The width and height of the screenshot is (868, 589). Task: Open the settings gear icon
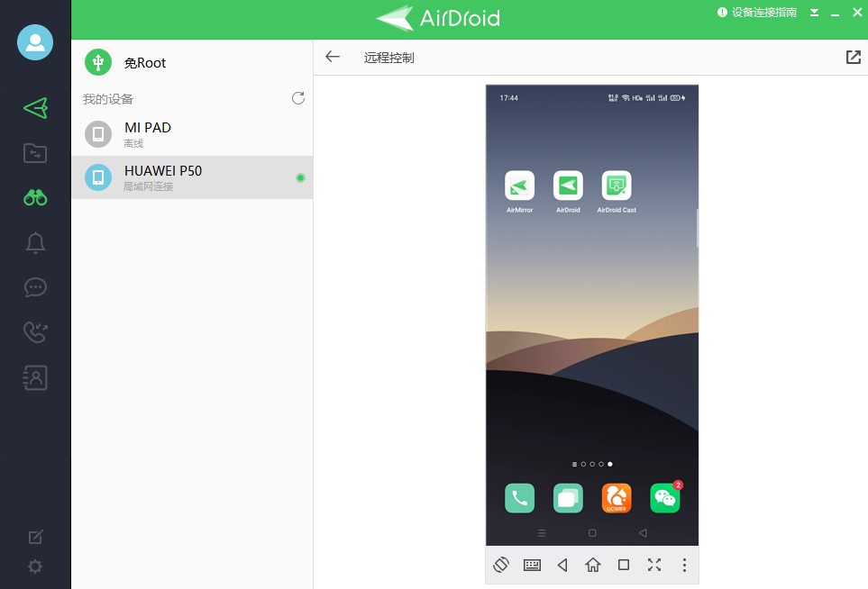(x=35, y=566)
